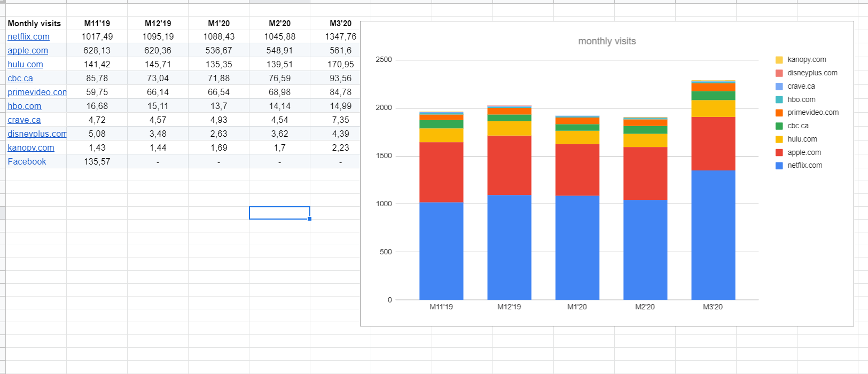868x374 pixels.
Task: Click the primevideo.com legend swatch
Action: [x=779, y=113]
